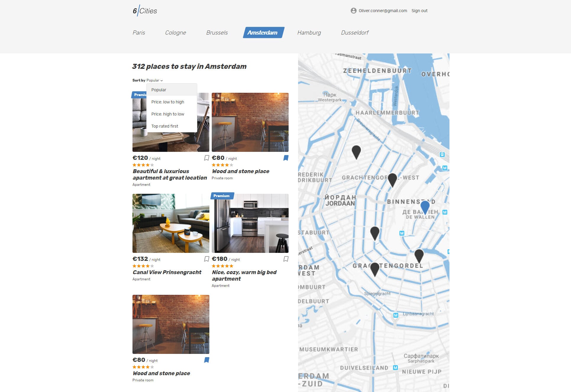Click the five-star rating of €180 apartment
The image size is (571, 392).
222,266
